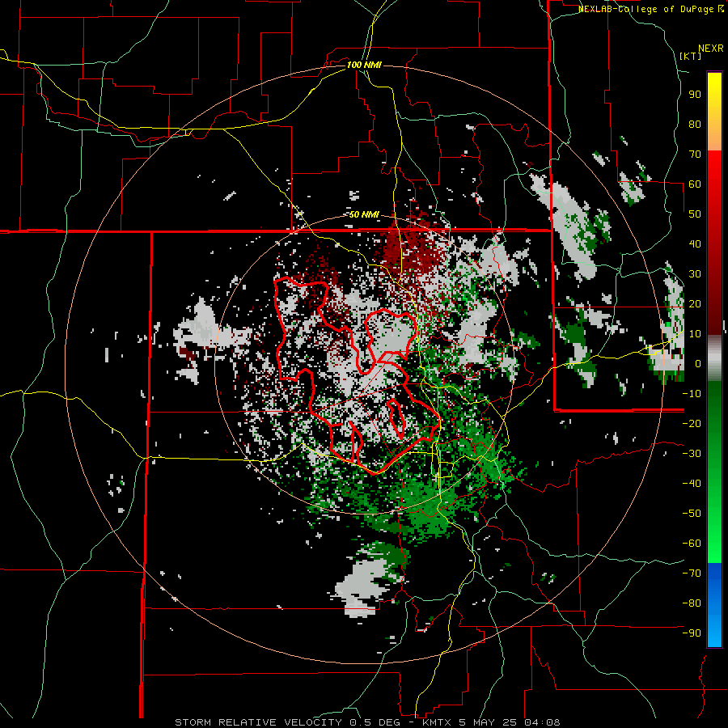Image resolution: width=728 pixels, height=728 pixels.
Task: Select the -30 value on the velocity scale
Action: (x=692, y=454)
